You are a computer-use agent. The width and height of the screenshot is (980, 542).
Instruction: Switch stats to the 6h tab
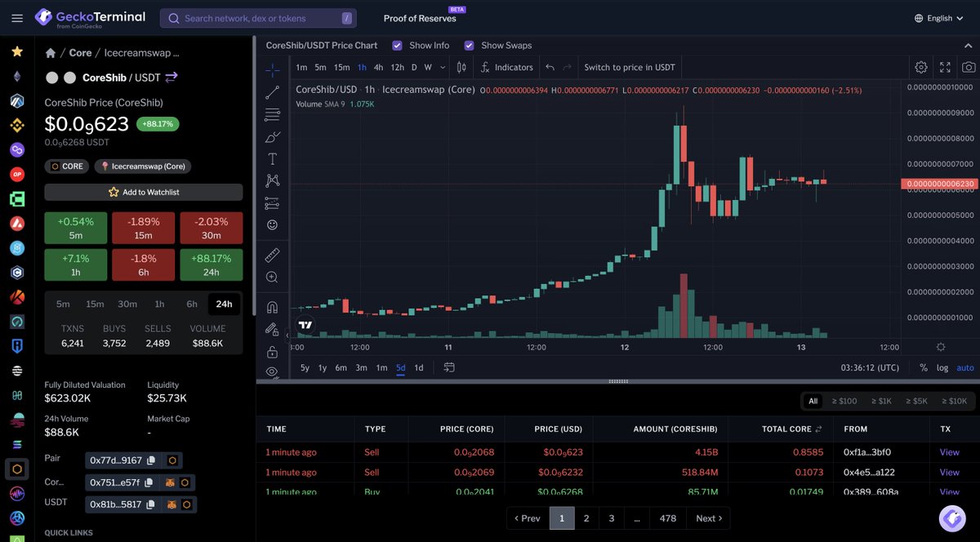pos(192,304)
